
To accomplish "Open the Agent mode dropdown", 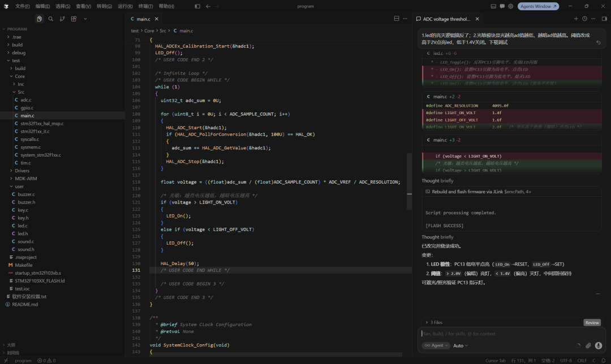I will 436,346.
